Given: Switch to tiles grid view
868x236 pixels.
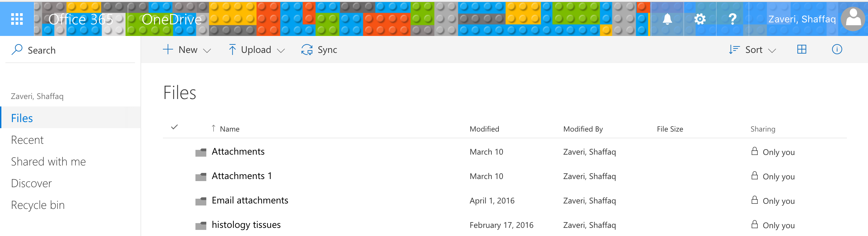Looking at the screenshot, I should 801,50.
